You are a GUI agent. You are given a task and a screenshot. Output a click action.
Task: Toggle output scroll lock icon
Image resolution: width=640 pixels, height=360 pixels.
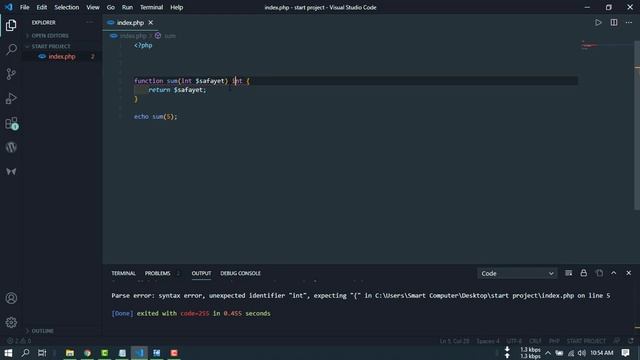click(x=584, y=273)
